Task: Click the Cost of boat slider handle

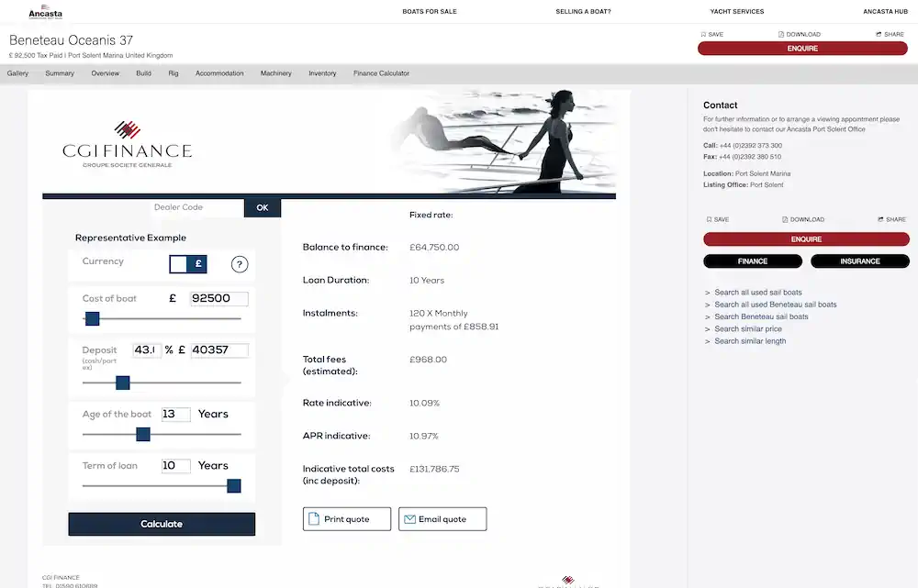Action: 93,319
